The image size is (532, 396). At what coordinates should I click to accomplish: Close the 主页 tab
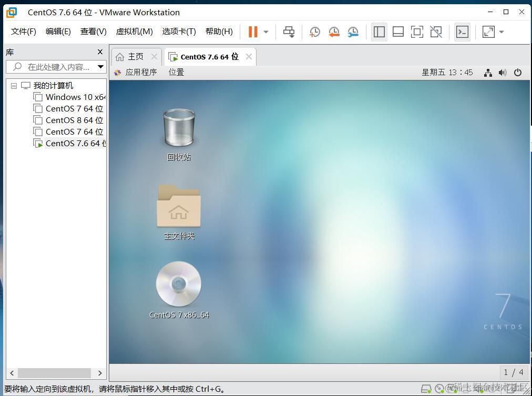pyautogui.click(x=154, y=57)
